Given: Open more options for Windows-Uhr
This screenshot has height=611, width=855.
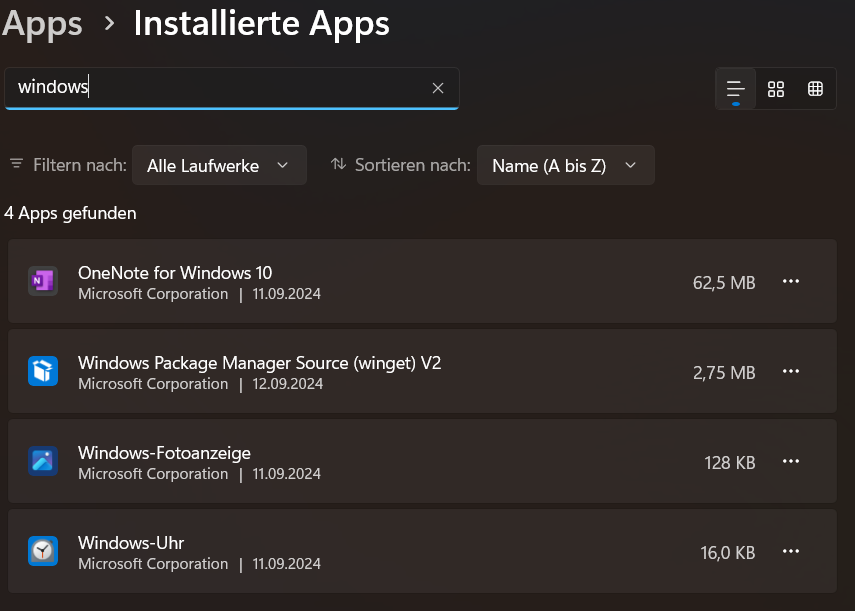Looking at the screenshot, I should [791, 551].
